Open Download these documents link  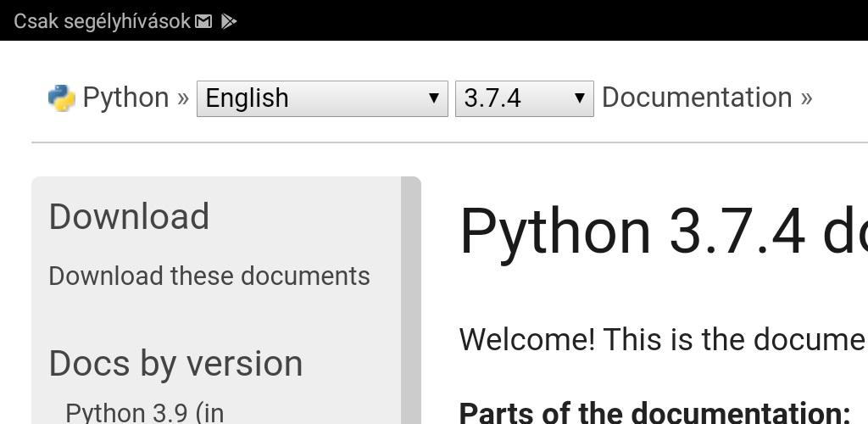click(209, 276)
